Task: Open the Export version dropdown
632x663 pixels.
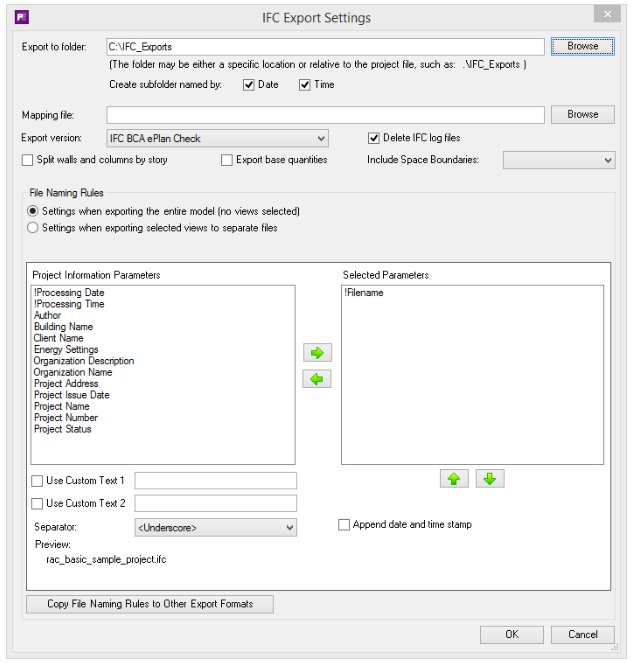Action: [x=218, y=138]
